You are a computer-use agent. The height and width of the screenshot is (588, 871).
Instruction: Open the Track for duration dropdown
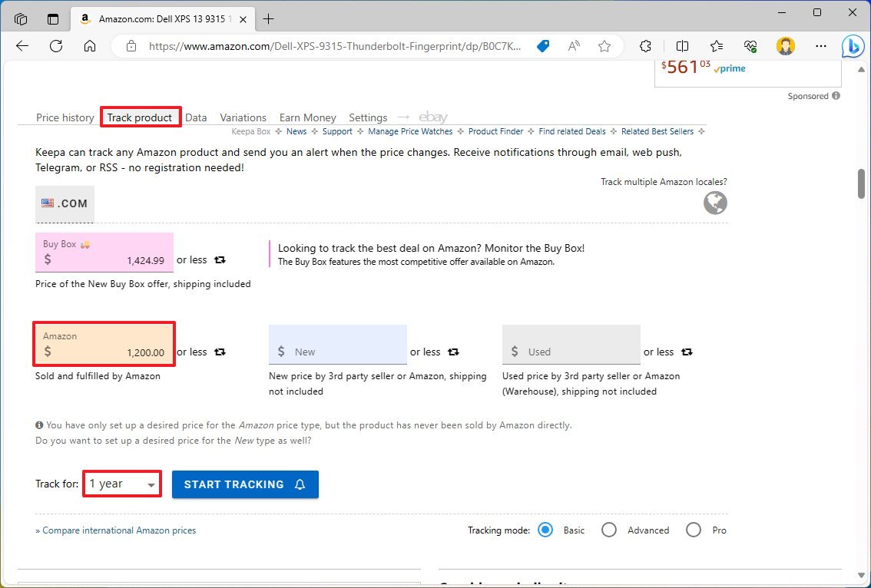coord(122,484)
